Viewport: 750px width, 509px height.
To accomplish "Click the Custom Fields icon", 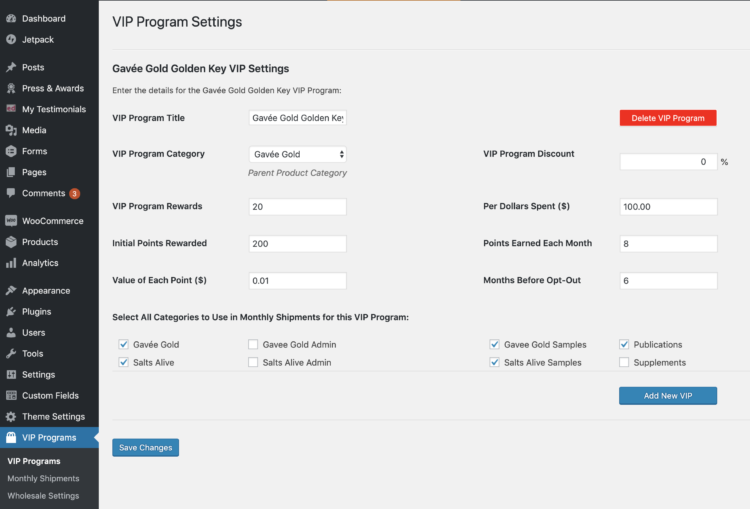I will (11, 396).
